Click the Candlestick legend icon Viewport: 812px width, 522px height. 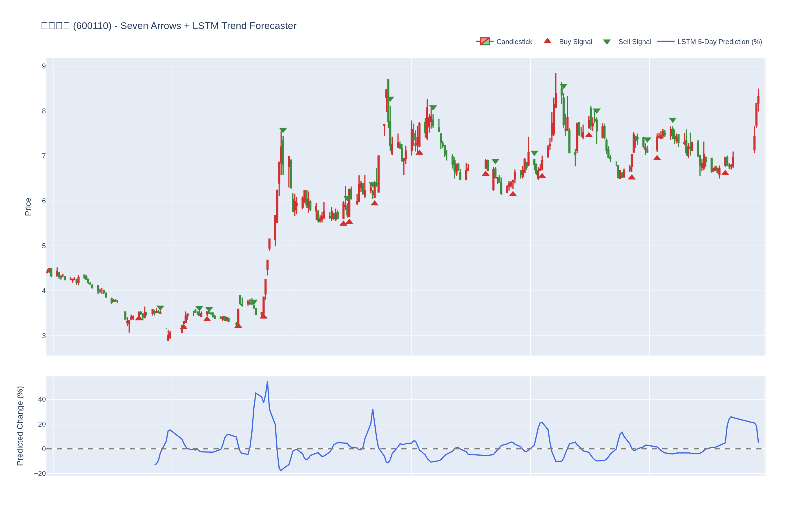(x=484, y=41)
